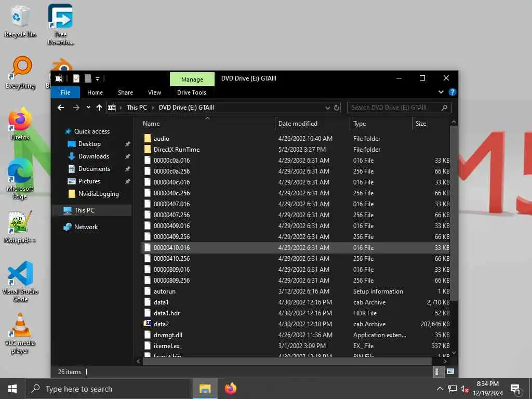Switch to the View ribbon tab
This screenshot has width=532, height=399.
154,92
